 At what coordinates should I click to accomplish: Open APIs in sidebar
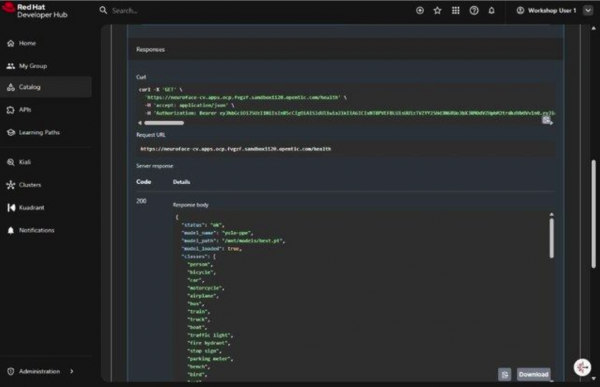[x=46, y=110]
